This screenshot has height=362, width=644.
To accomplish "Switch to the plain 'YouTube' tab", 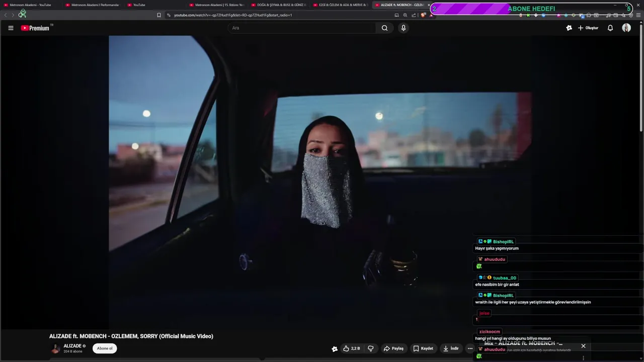I will (154, 5).
